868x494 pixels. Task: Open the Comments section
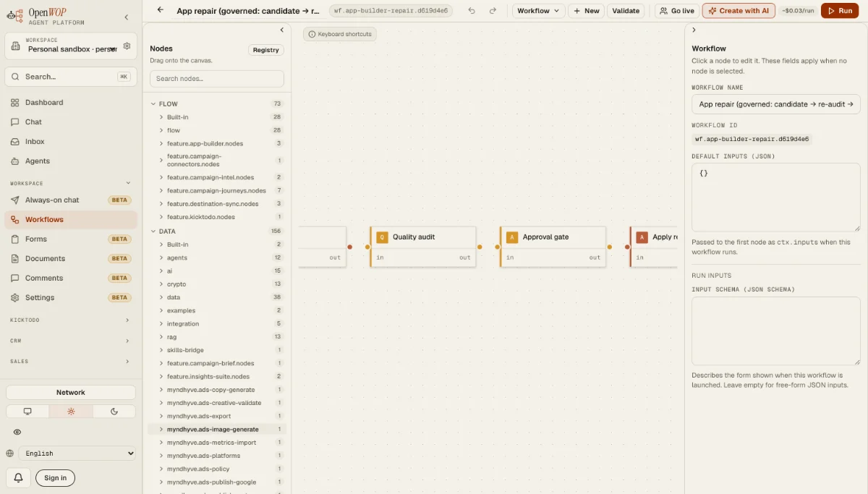click(x=71, y=278)
